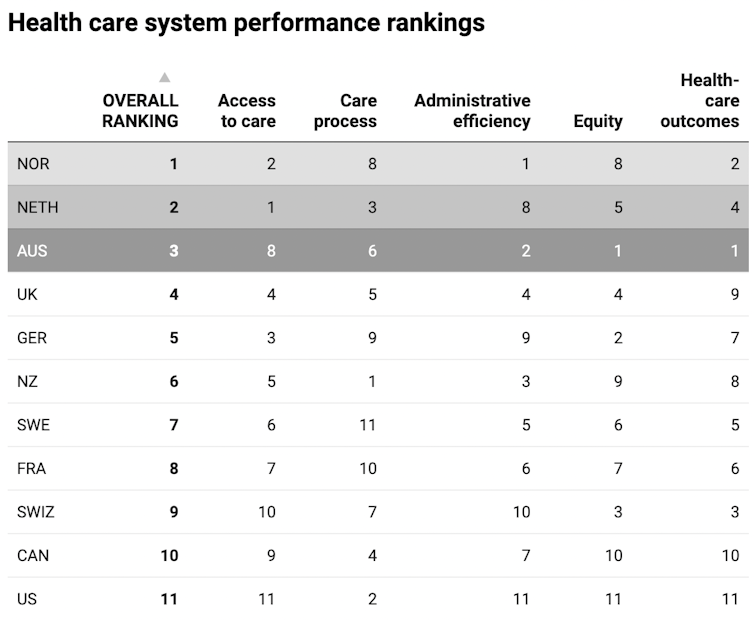Click the FRA country label
This screenshot has height=620, width=754.
pyautogui.click(x=32, y=469)
